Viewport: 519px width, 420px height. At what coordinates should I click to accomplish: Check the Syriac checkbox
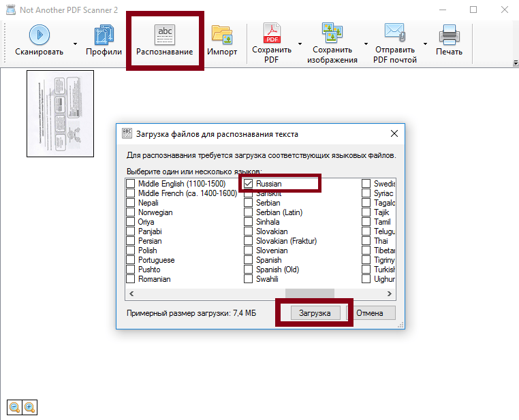point(366,193)
